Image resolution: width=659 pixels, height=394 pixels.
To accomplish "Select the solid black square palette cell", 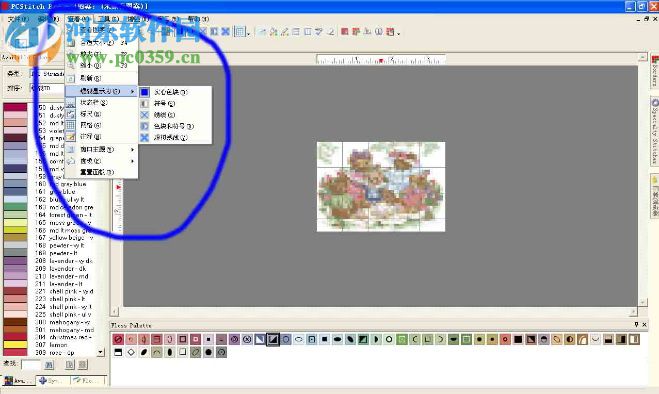I will pos(518,339).
